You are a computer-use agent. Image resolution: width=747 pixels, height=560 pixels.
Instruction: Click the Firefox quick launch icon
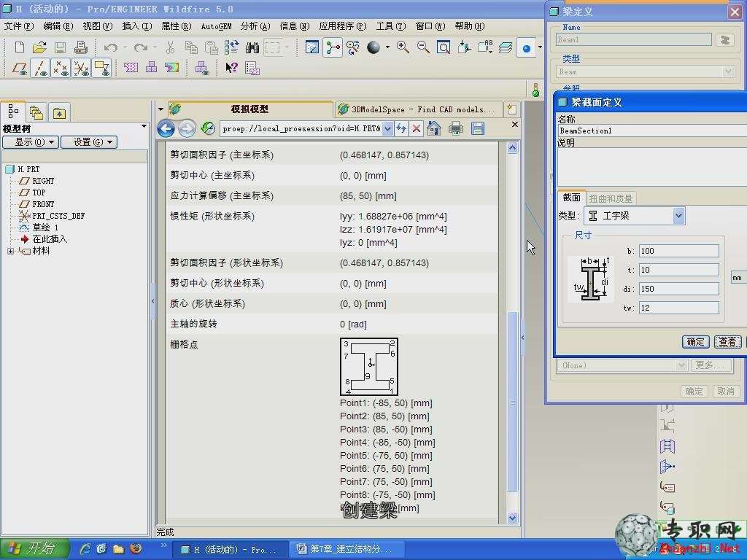pos(136,548)
